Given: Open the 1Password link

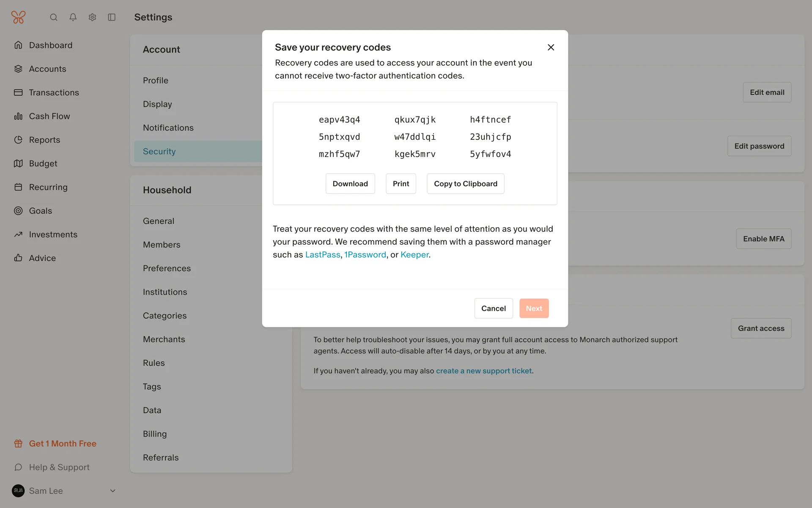Looking at the screenshot, I should click(x=365, y=255).
